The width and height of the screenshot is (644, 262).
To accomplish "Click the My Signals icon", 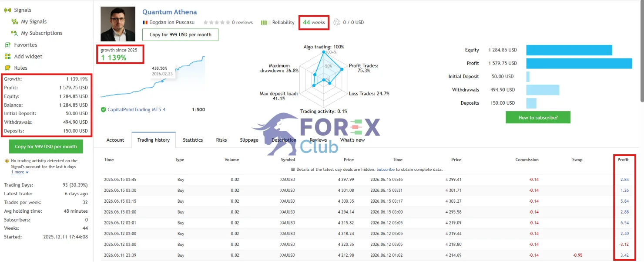I will click(14, 21).
